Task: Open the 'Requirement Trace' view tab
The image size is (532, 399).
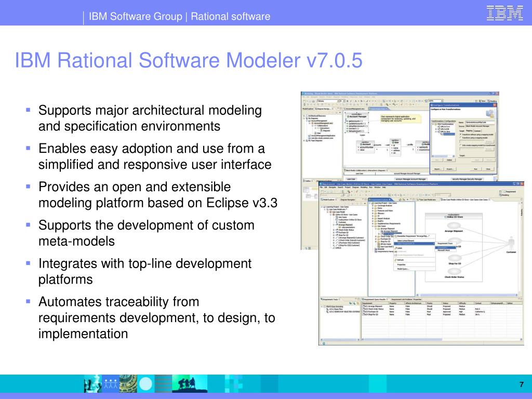Action: (330, 299)
